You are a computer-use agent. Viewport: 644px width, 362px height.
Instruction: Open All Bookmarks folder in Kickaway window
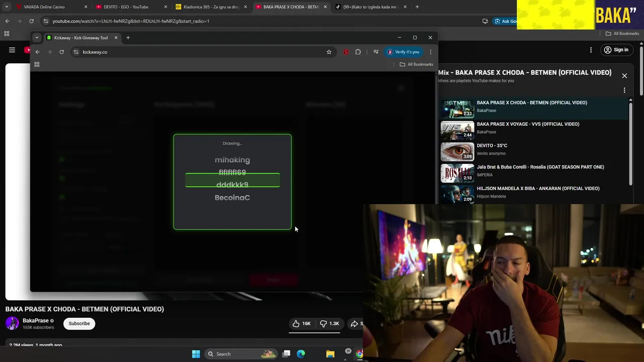pyautogui.click(x=417, y=64)
